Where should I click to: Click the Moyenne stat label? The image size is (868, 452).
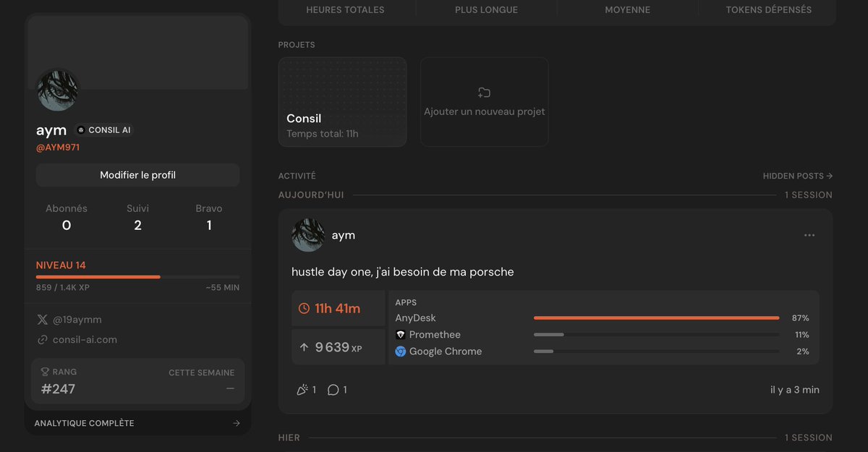pyautogui.click(x=627, y=10)
